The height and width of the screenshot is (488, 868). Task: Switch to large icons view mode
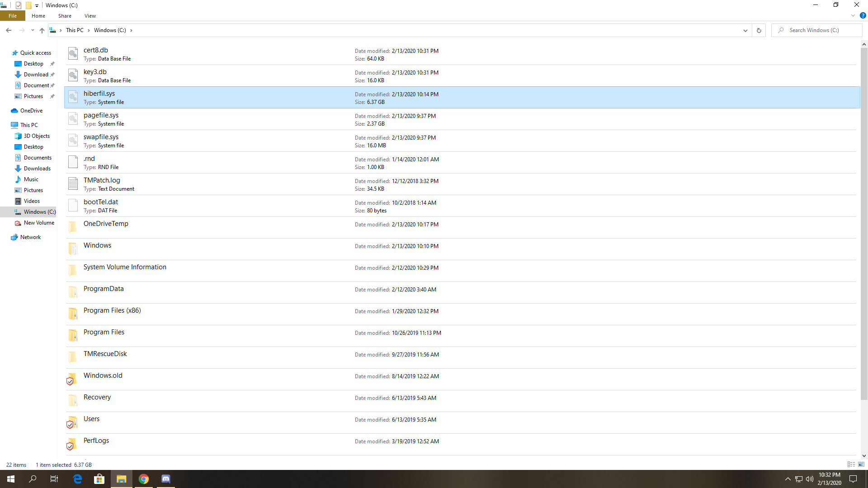[x=861, y=465]
